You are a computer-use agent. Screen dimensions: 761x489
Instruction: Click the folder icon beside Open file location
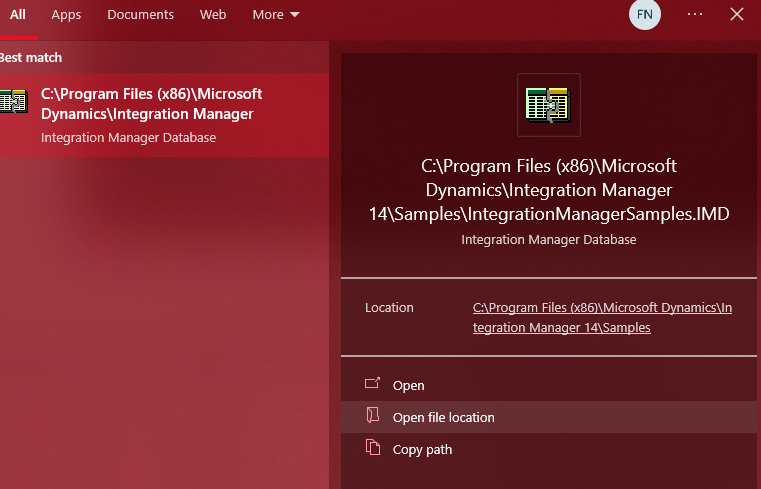coord(372,415)
